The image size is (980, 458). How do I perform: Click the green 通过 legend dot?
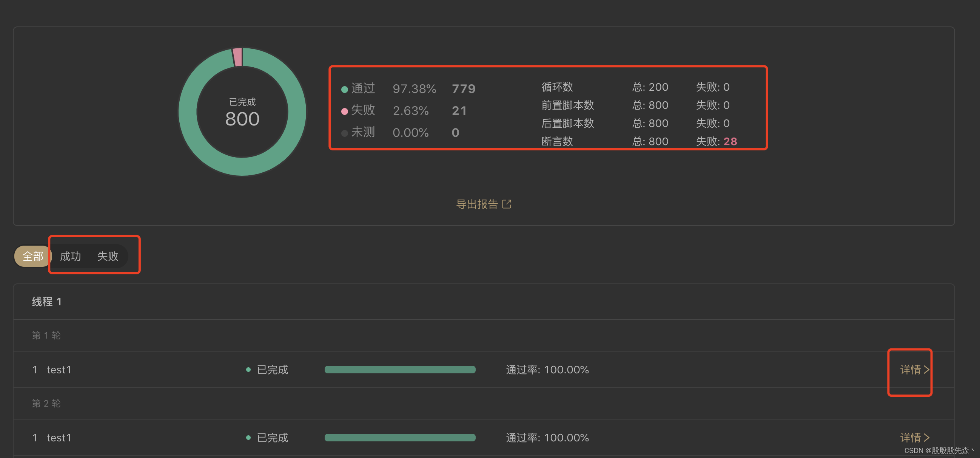(344, 90)
